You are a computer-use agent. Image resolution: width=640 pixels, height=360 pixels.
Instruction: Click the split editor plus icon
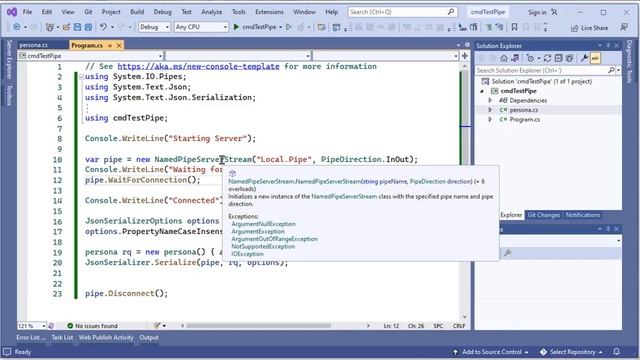(x=464, y=56)
